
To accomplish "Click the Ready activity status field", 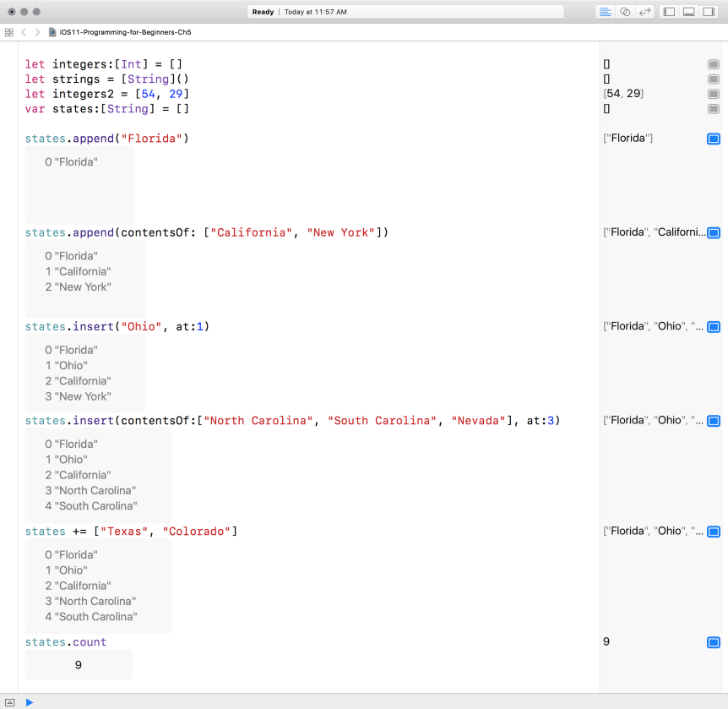I will pos(405,12).
